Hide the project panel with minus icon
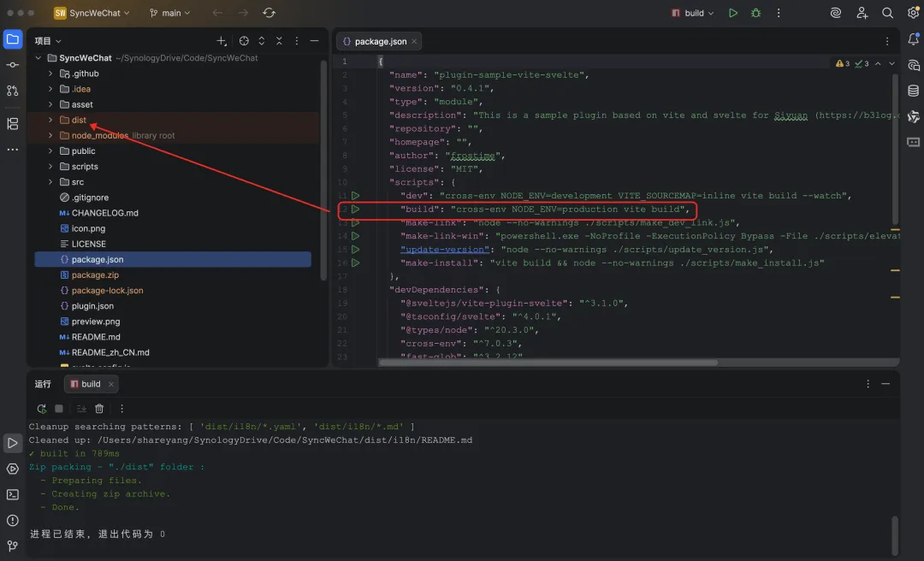The width and height of the screenshot is (924, 561). tap(314, 41)
